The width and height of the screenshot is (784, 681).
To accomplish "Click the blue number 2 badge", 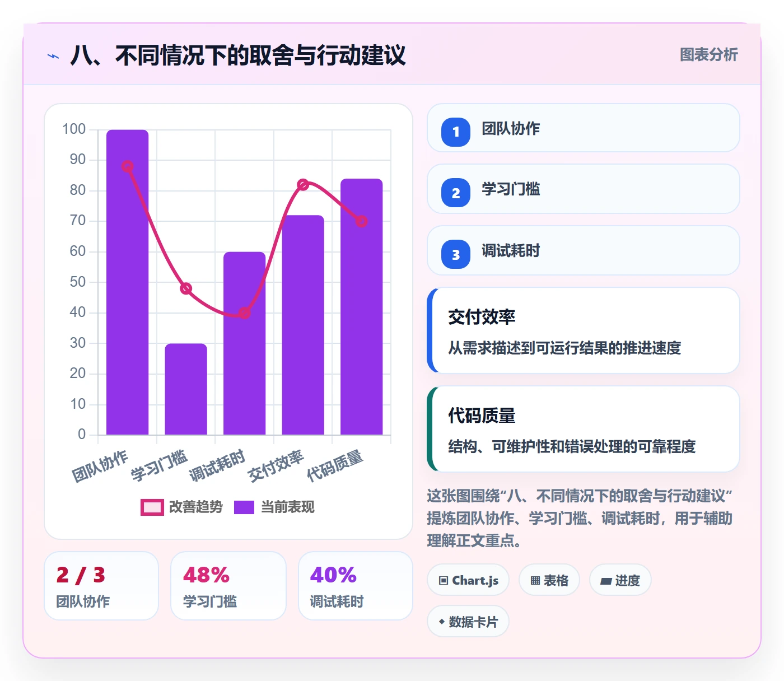I will [x=456, y=193].
